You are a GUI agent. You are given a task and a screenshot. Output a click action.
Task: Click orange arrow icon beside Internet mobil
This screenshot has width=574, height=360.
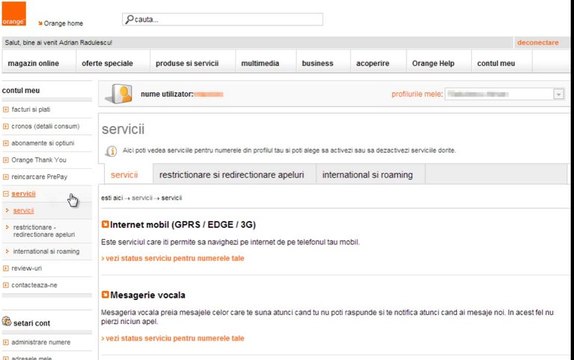(x=105, y=224)
